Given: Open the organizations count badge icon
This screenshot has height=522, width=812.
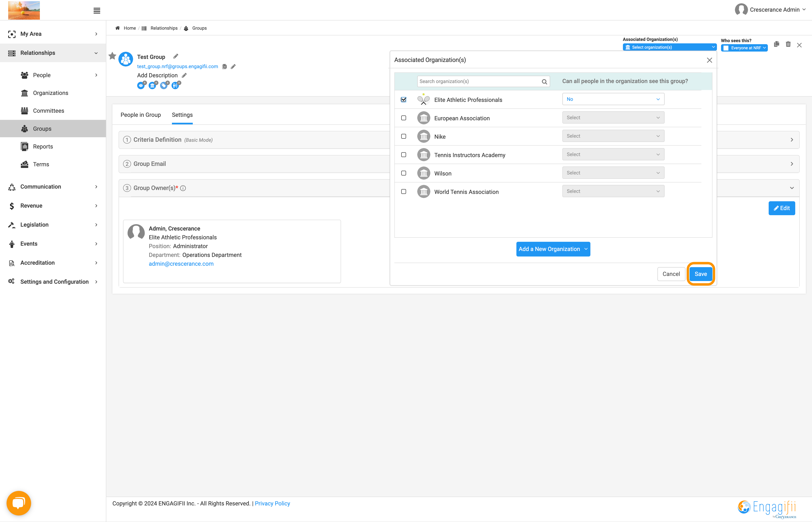Looking at the screenshot, I should coord(153,85).
